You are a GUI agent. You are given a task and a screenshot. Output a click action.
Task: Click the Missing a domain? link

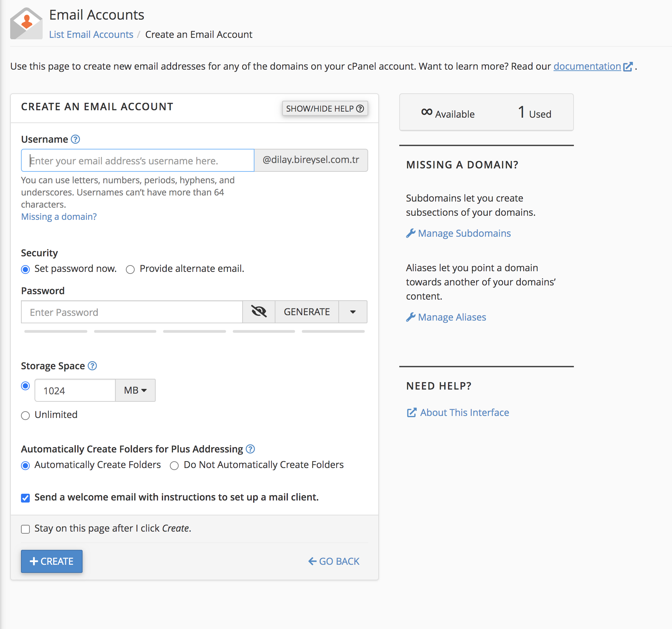(x=59, y=217)
